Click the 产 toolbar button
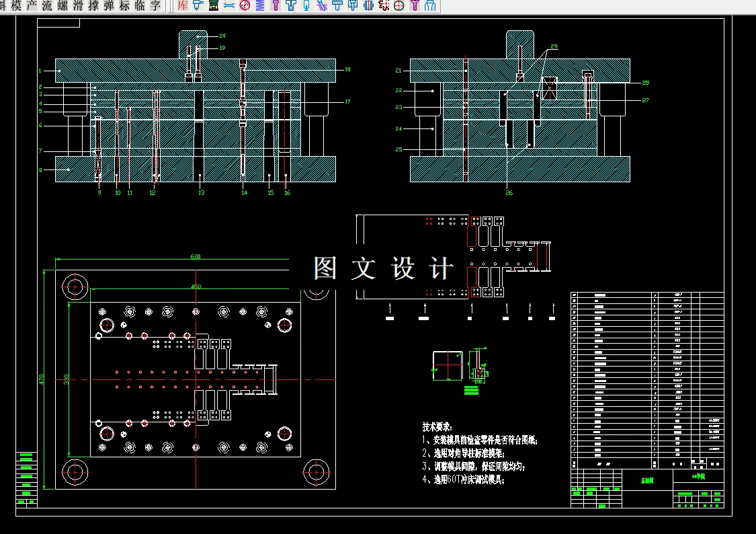This screenshot has width=756, height=534. (32, 6)
